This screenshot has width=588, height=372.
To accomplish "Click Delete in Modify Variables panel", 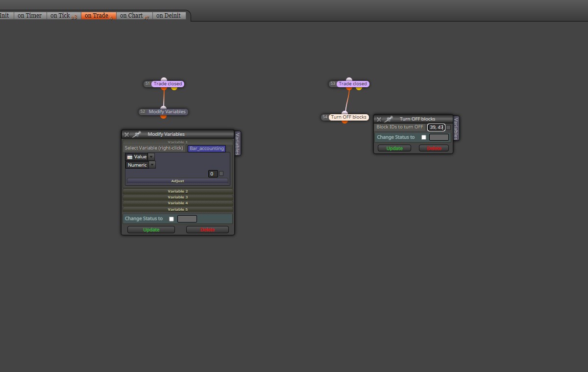I will (207, 230).
